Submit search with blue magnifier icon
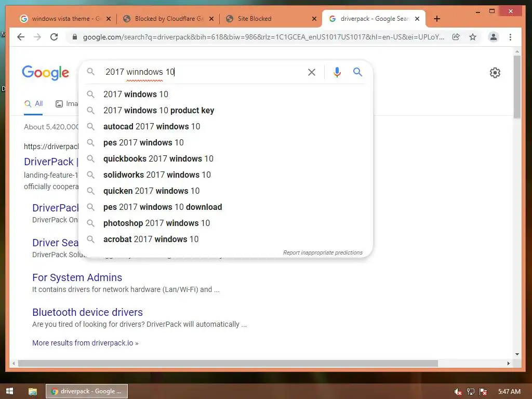The height and width of the screenshot is (399, 532). [357, 72]
